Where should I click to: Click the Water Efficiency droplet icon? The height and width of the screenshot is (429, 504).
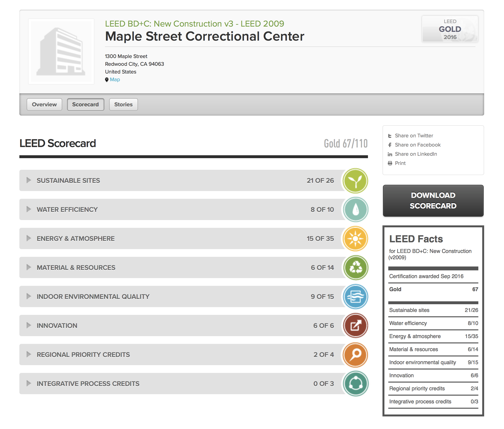(355, 209)
